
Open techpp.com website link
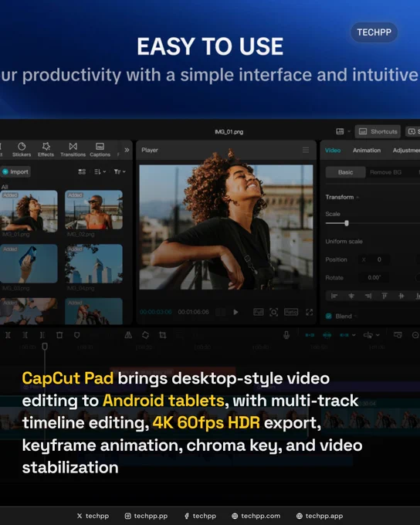pyautogui.click(x=256, y=516)
